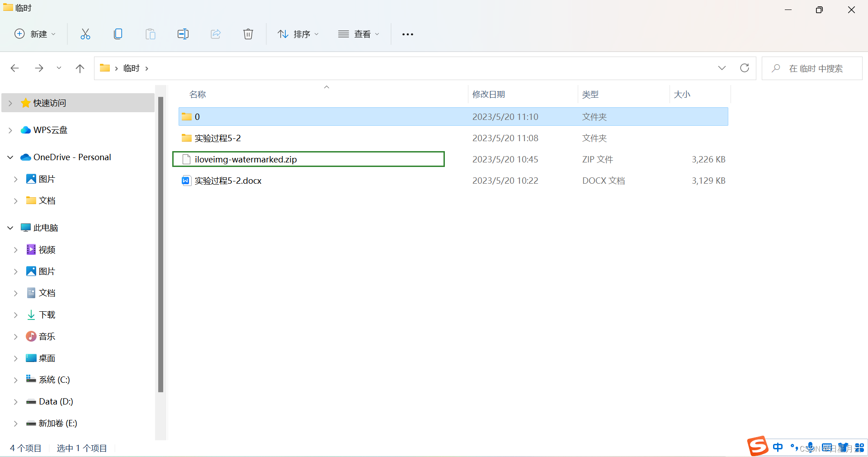Screen dimensions: 868x457
Task: Open the 查看 view menu
Action: tap(359, 34)
